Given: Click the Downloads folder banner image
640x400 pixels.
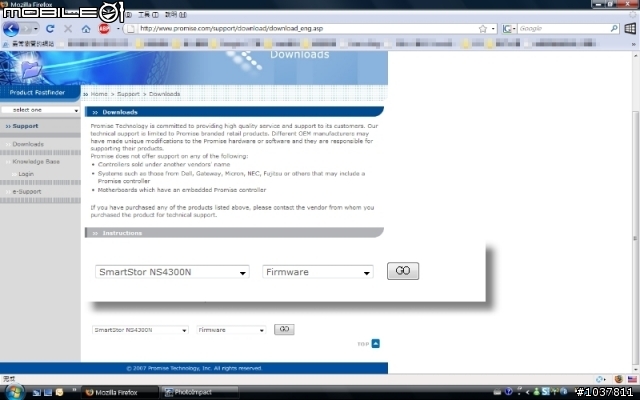Looking at the screenshot, I should click(x=31, y=69).
